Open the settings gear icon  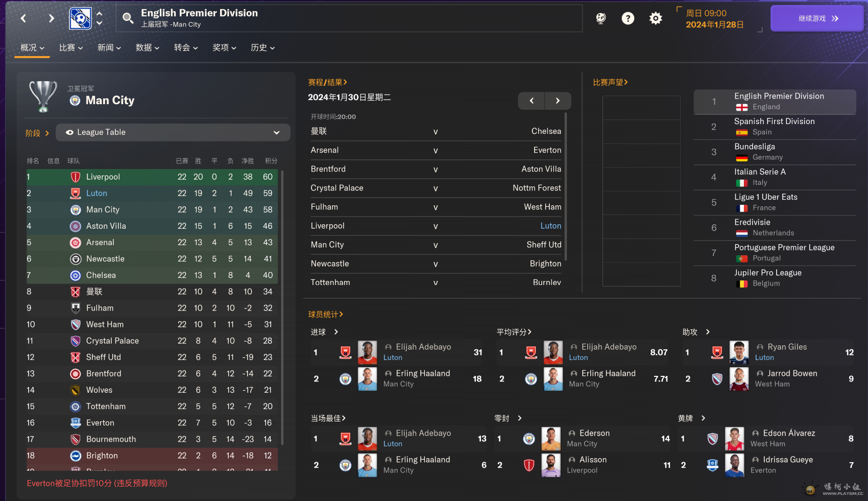pyautogui.click(x=656, y=18)
